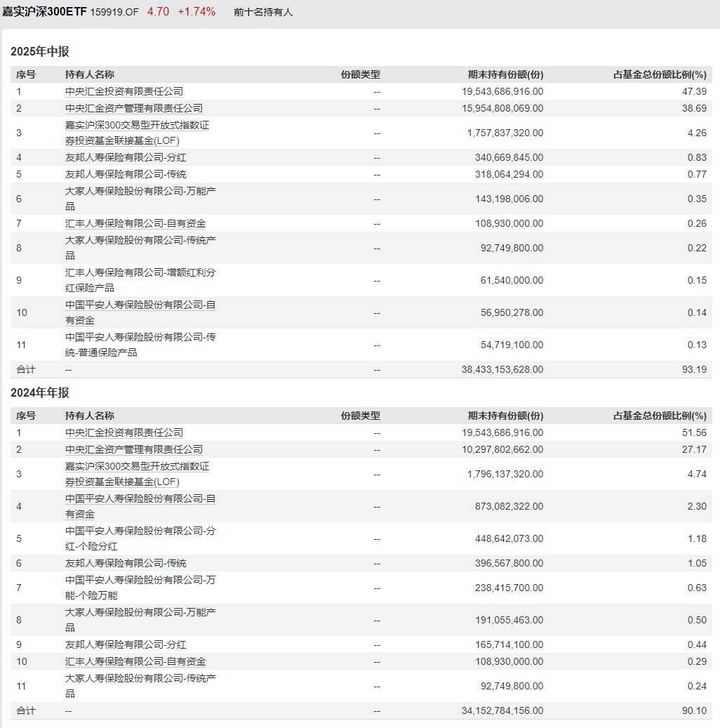Click 中国平安人寿-分红-个险分红 holder name

pyautogui.click(x=140, y=538)
